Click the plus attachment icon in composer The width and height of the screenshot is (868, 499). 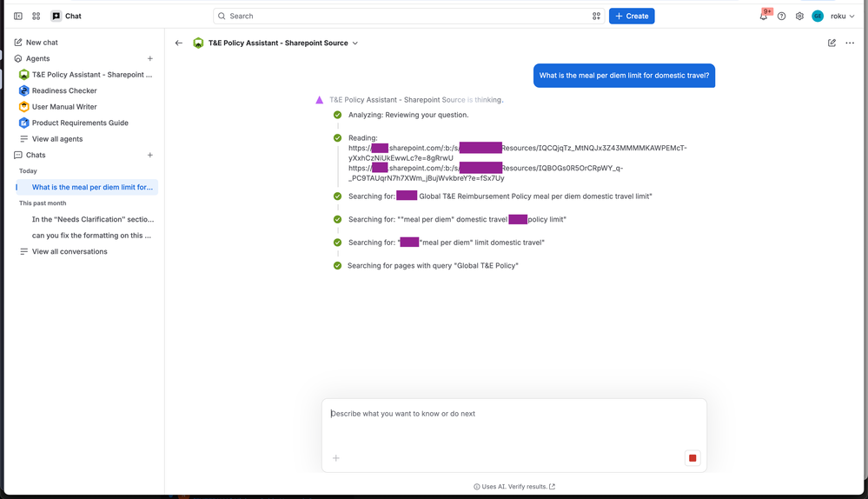(x=336, y=458)
